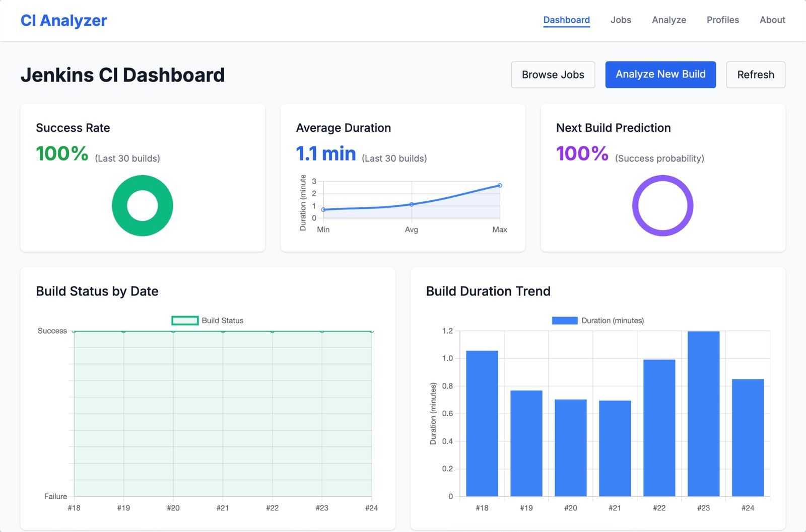
Task: Click the 'Success' axis label in status chart
Action: pyautogui.click(x=52, y=331)
